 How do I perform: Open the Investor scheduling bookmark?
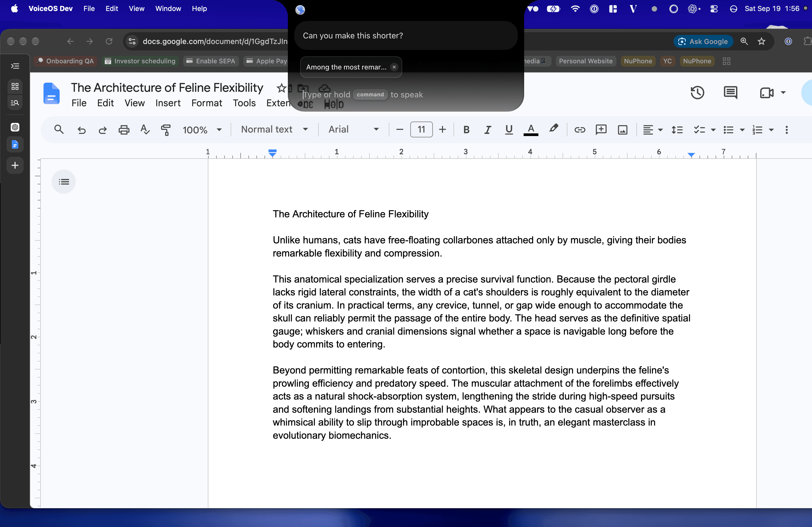click(140, 61)
